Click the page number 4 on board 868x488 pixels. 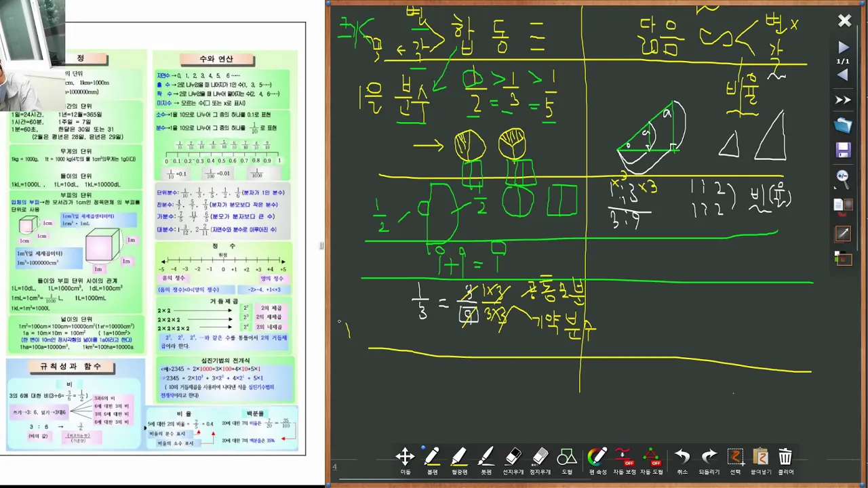(334, 466)
